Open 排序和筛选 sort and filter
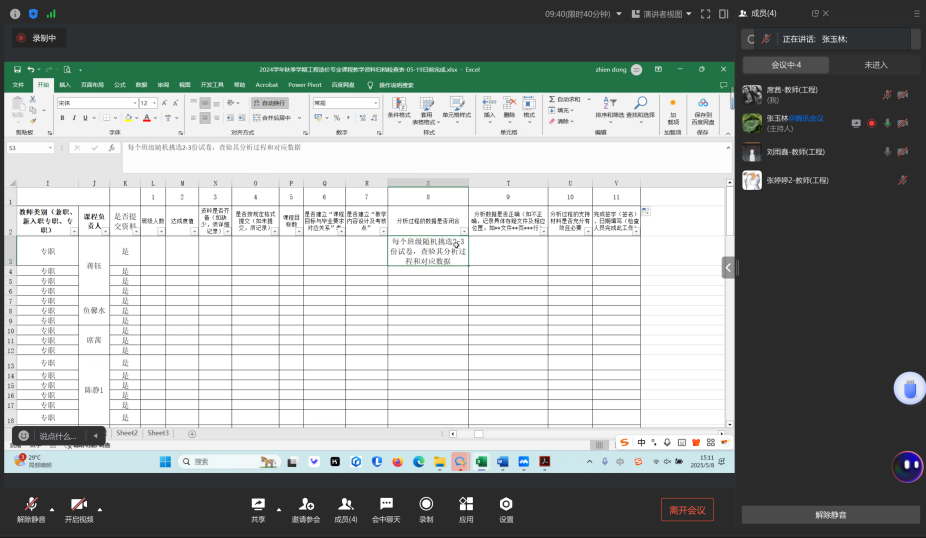 click(609, 109)
